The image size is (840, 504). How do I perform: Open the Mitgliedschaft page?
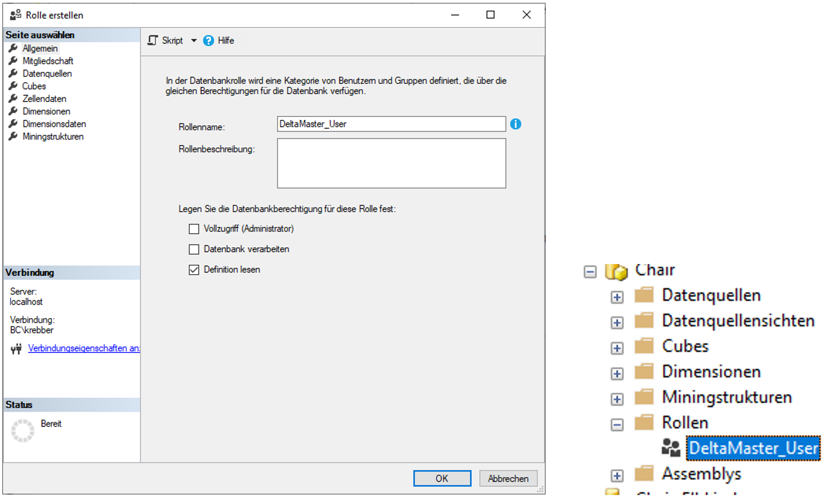[48, 61]
